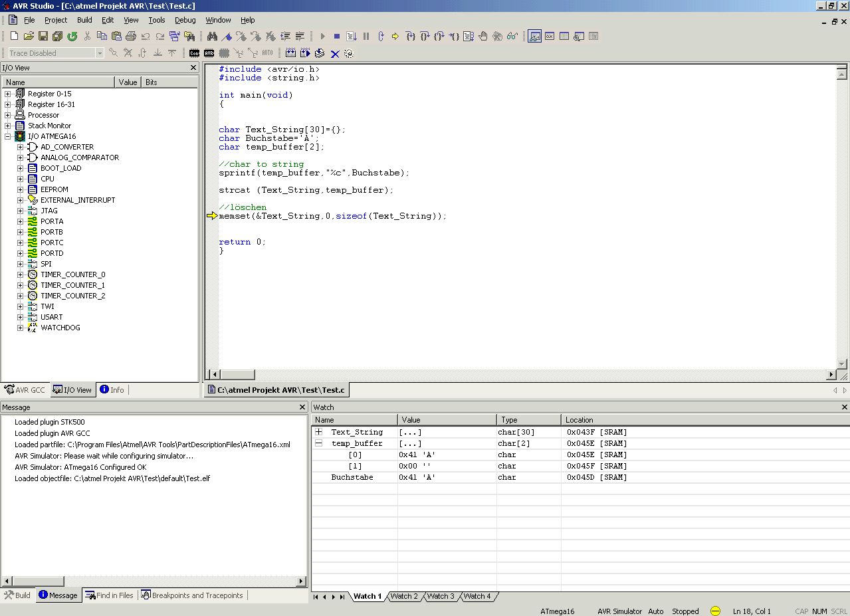Click the Print toolbar icon
The width and height of the screenshot is (850, 616).
point(131,36)
